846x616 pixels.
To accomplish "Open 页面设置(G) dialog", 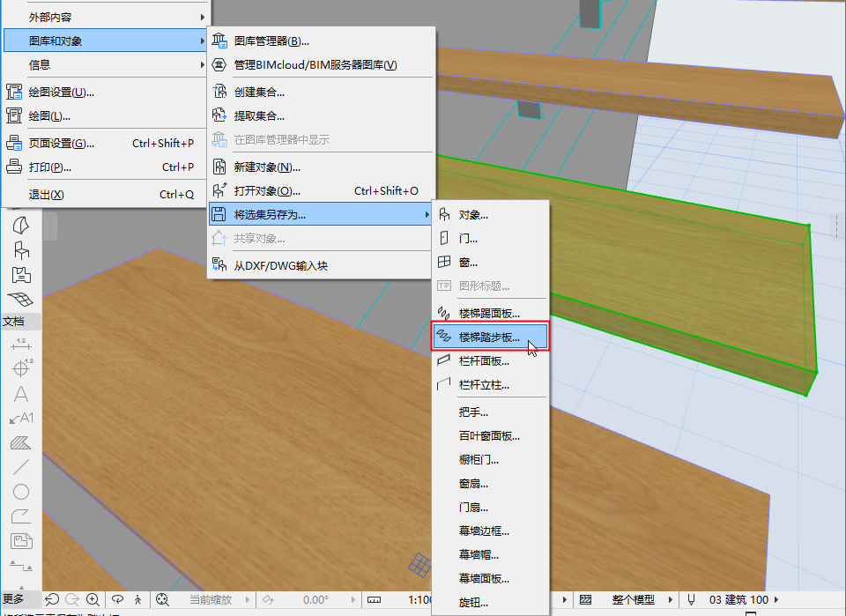I will point(105,144).
